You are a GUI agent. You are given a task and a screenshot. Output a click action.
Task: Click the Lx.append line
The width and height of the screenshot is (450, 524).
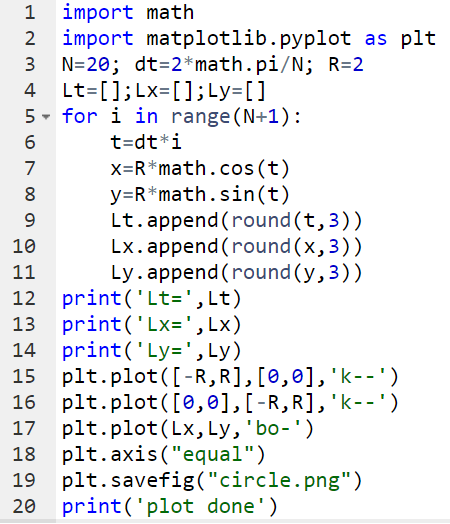tap(236, 247)
